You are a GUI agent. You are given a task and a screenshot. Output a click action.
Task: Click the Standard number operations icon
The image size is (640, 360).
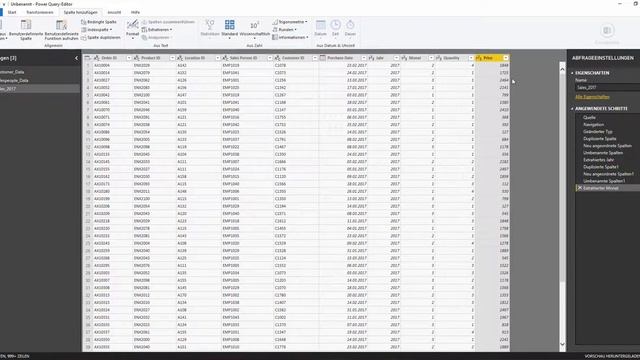(229, 24)
